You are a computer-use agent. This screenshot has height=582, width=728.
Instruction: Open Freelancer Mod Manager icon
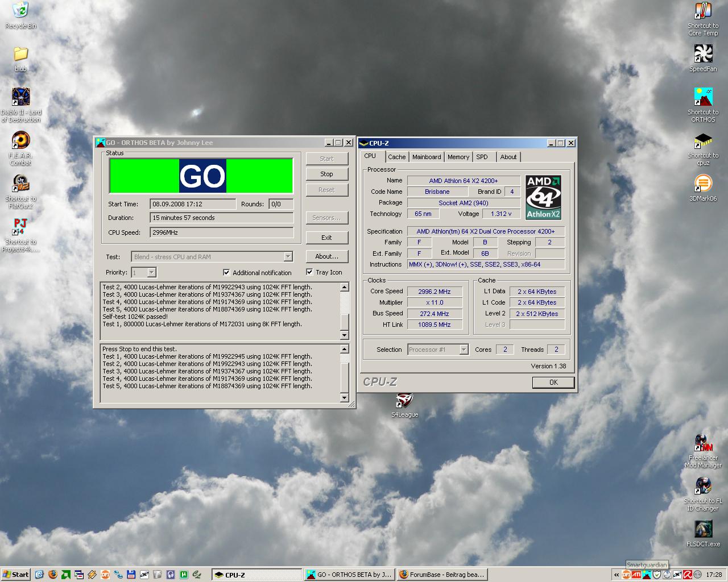click(703, 450)
